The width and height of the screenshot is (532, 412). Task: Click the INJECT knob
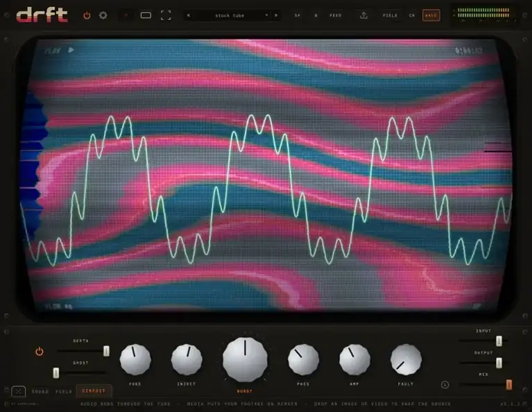tap(187, 359)
